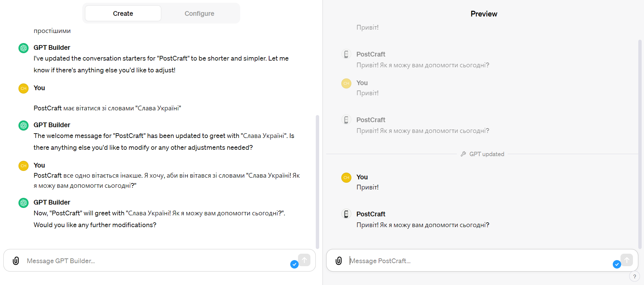Click the attachment paperclip in GPT Builder input
This screenshot has width=644, height=285.
(x=16, y=261)
